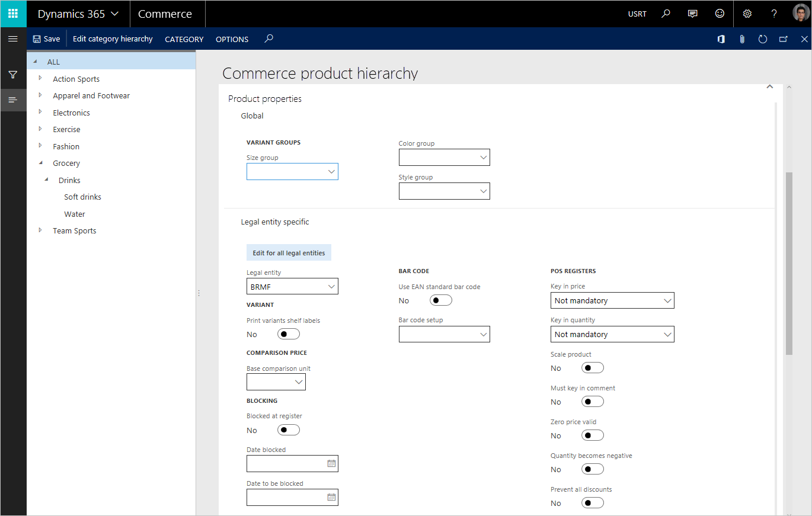The height and width of the screenshot is (516, 812).
Task: Toggle Use EAN standard bar code
Action: 440,300
